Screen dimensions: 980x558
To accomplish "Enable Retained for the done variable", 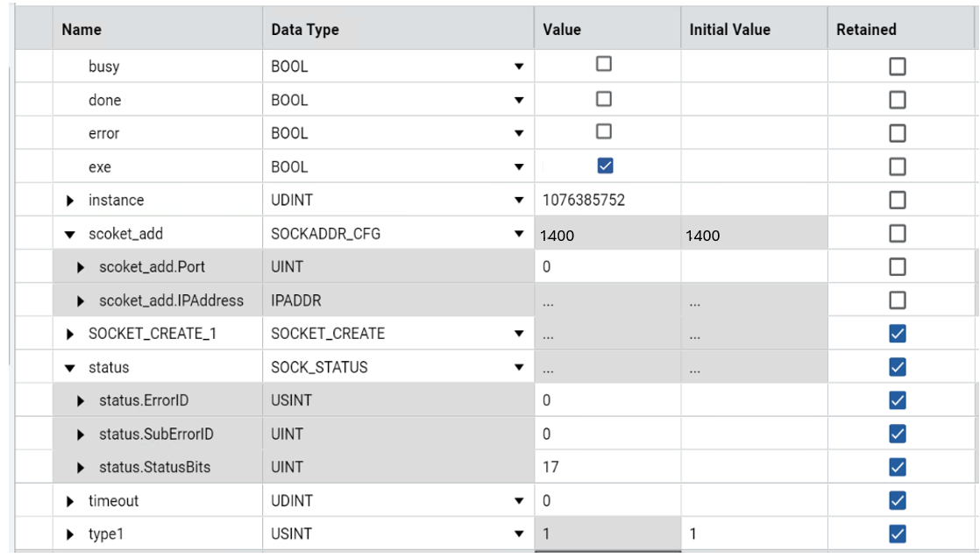I will coord(897,100).
